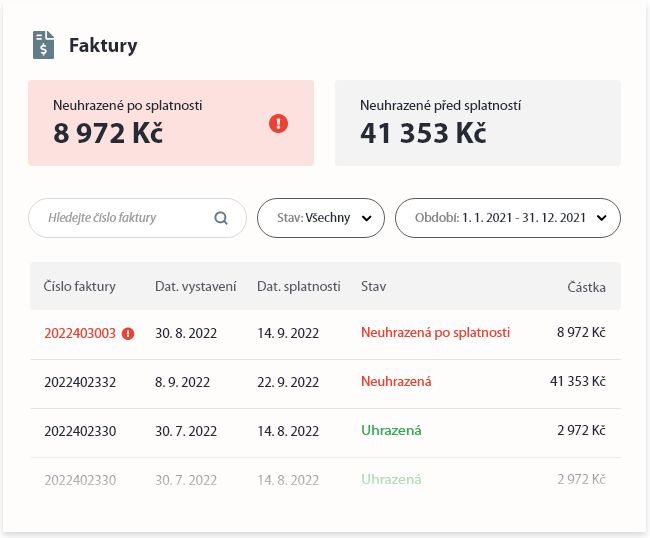Sort by Dat. splatnosti column header

(x=299, y=286)
